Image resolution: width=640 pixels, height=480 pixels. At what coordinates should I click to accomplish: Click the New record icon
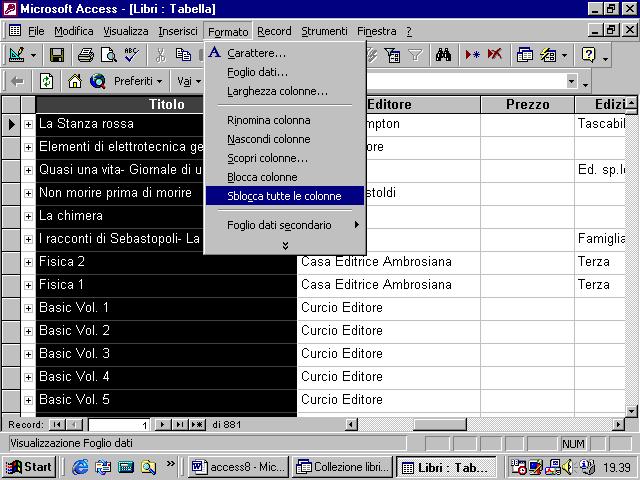coord(472,55)
